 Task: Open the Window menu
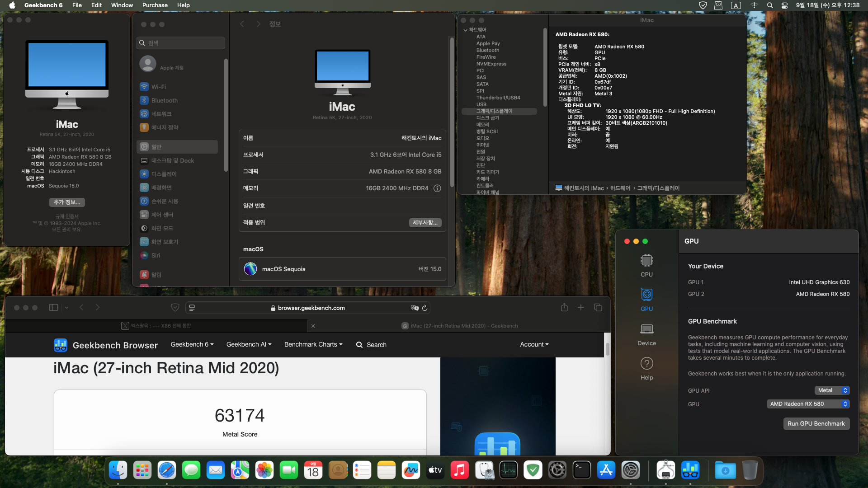pyautogui.click(x=122, y=5)
